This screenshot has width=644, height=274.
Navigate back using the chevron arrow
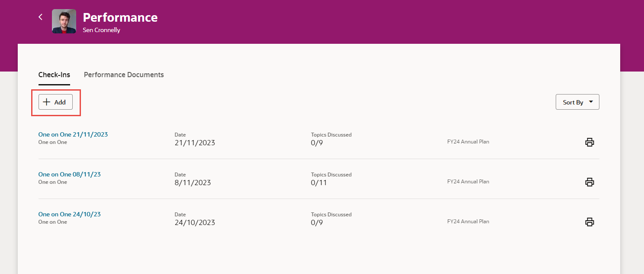40,17
